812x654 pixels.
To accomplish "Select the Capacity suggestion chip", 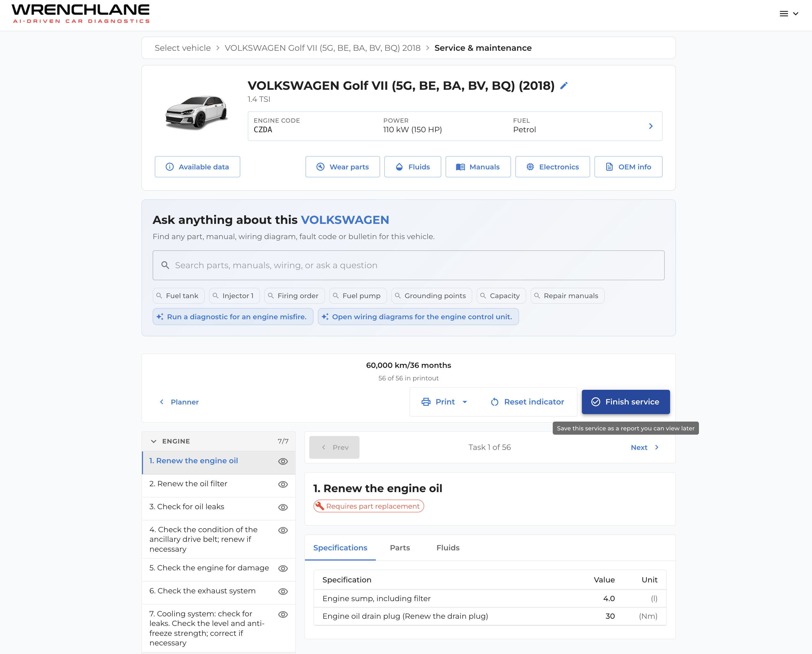I will tap(501, 296).
